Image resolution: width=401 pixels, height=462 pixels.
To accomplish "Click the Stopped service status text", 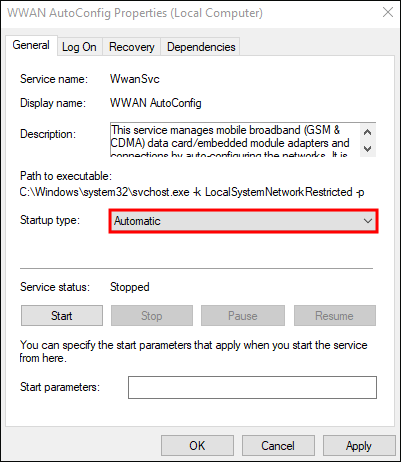I will [x=130, y=287].
